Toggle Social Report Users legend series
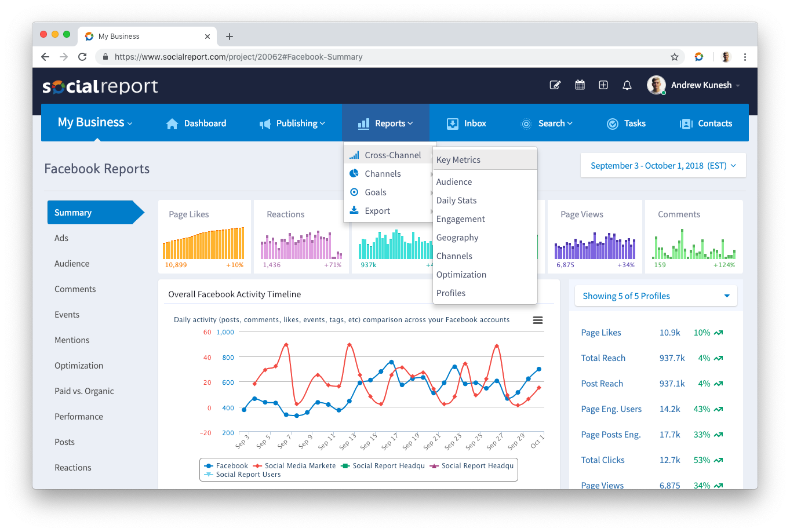This screenshot has height=532, width=790. [x=243, y=475]
